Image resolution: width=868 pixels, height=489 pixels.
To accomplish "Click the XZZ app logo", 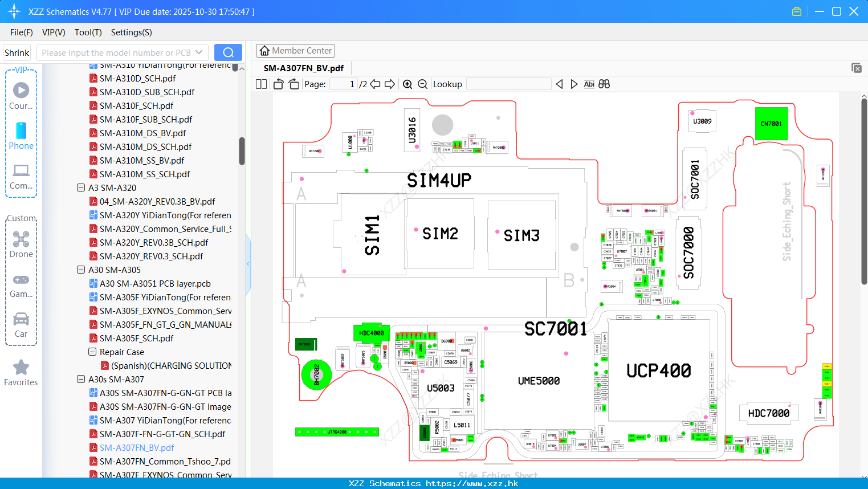I will (x=14, y=11).
